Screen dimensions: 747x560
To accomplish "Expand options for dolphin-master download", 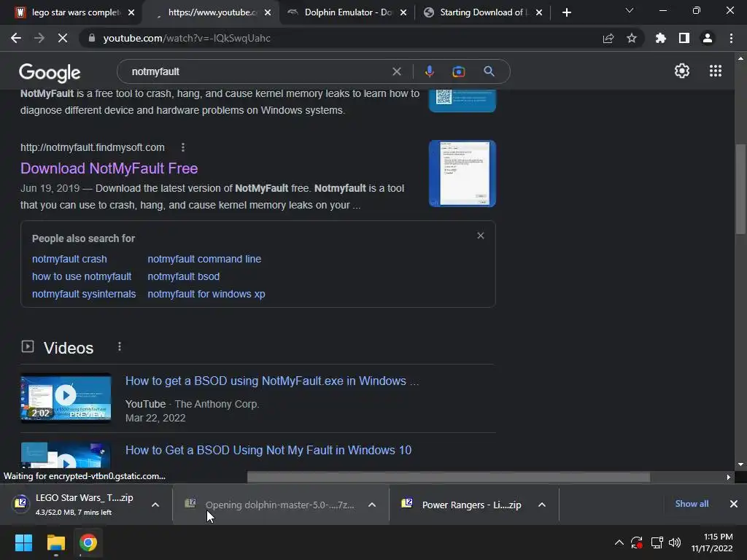I will 372,505.
